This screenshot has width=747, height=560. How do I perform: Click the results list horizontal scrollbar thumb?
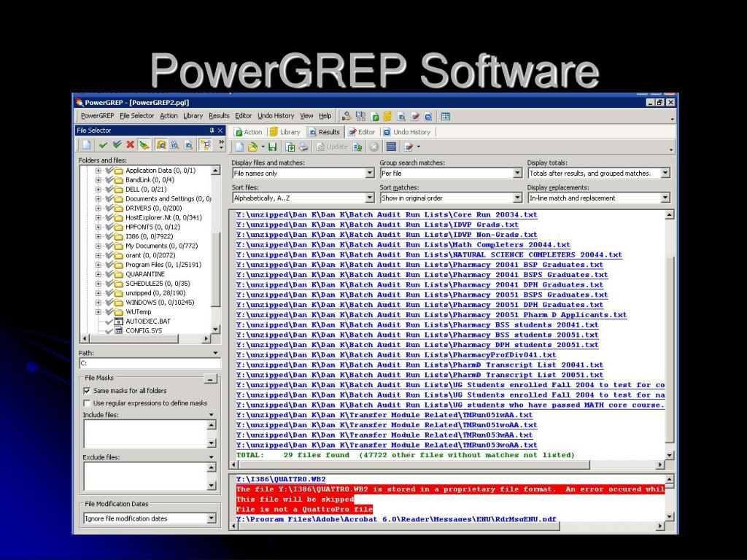coord(414,464)
